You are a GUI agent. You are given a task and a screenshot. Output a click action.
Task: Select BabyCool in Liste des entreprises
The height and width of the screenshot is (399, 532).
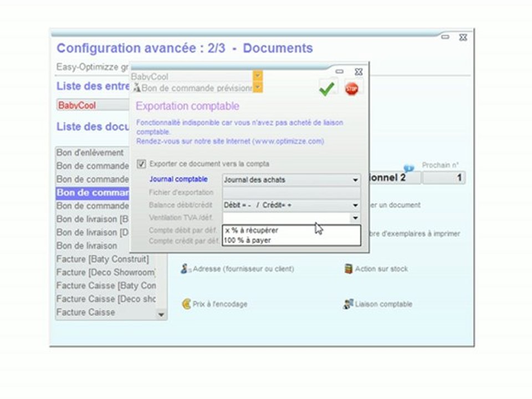[93, 105]
